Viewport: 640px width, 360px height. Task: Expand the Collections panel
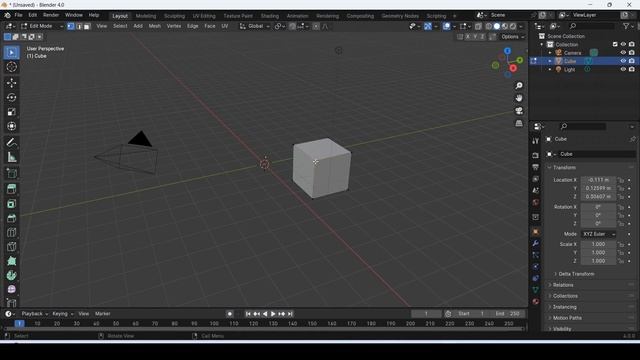[x=565, y=296]
